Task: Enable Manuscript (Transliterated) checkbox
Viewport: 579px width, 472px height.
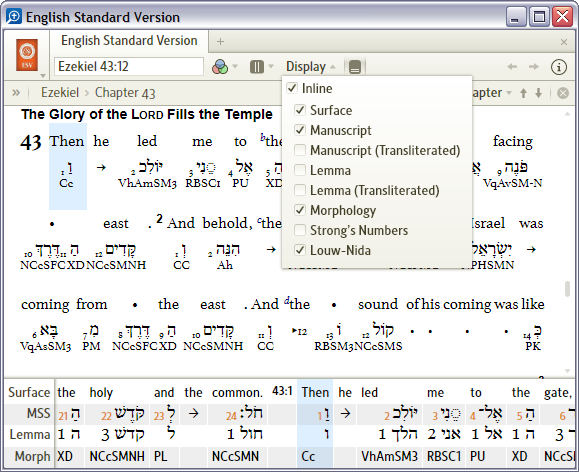Action: pyautogui.click(x=300, y=150)
